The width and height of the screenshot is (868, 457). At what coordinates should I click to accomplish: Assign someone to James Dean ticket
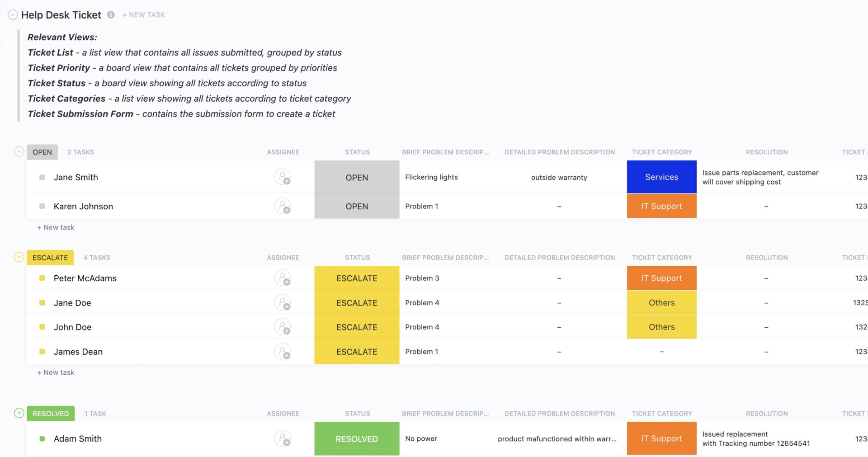[x=283, y=352]
